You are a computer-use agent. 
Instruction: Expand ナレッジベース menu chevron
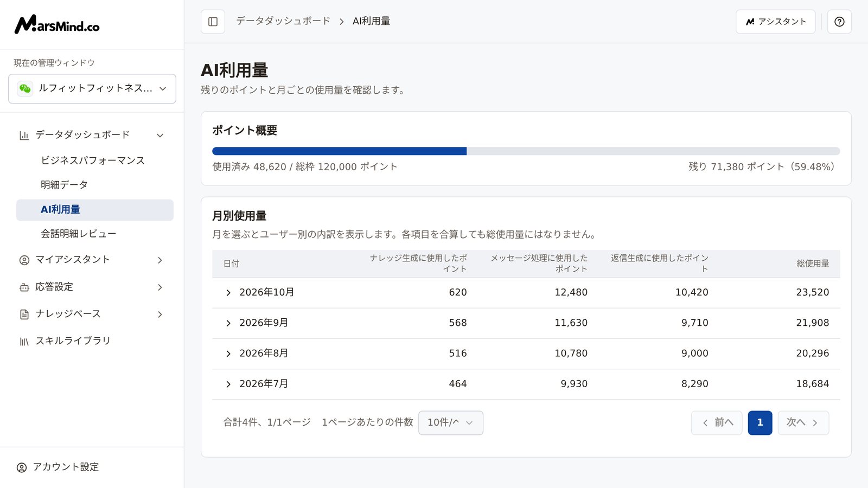tap(160, 314)
